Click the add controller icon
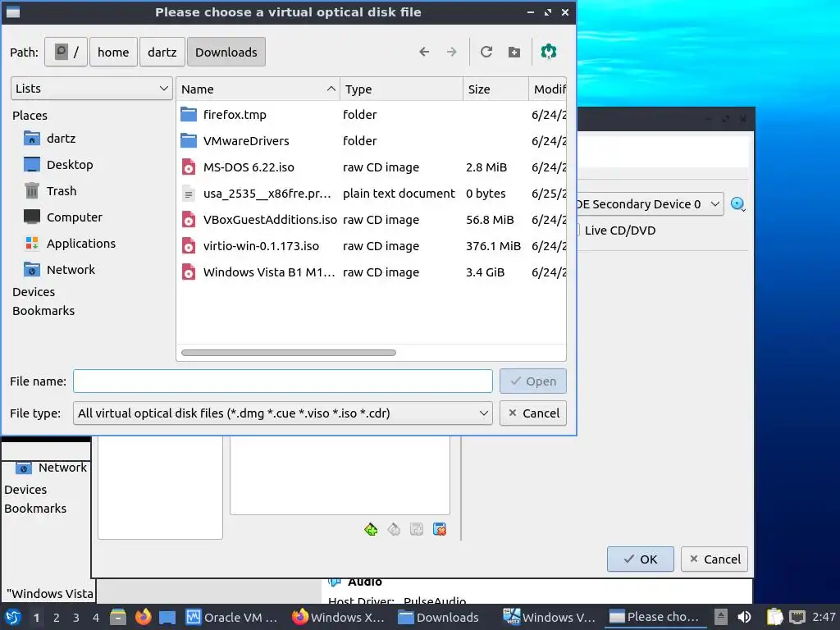The image size is (840, 630). [x=371, y=529]
